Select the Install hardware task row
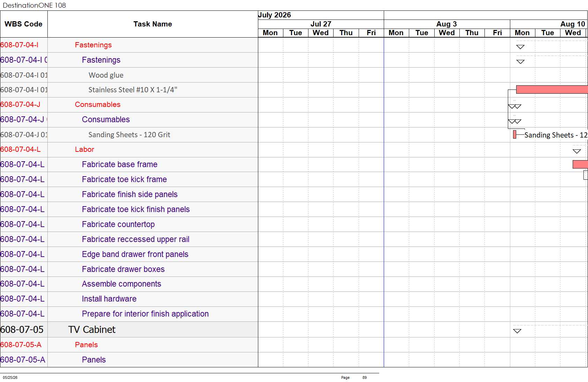 pyautogui.click(x=129, y=299)
